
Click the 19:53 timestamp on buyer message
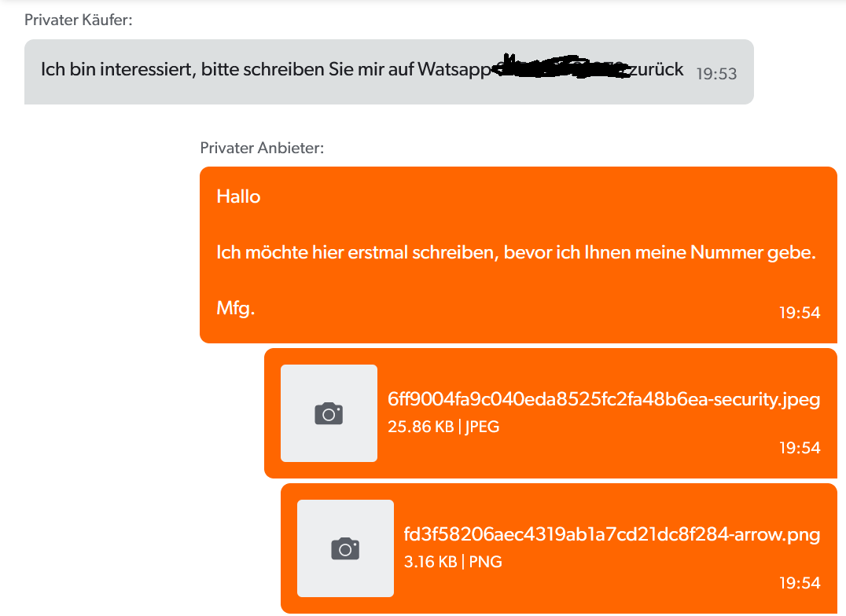pyautogui.click(x=716, y=73)
